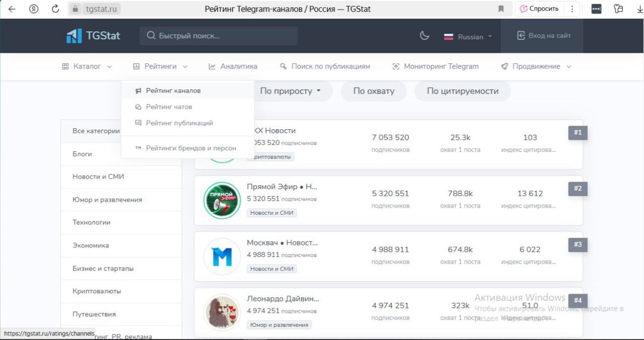Click the Леонардо Дайвинчик channel avatar
The image size is (644, 340).
click(x=222, y=312)
